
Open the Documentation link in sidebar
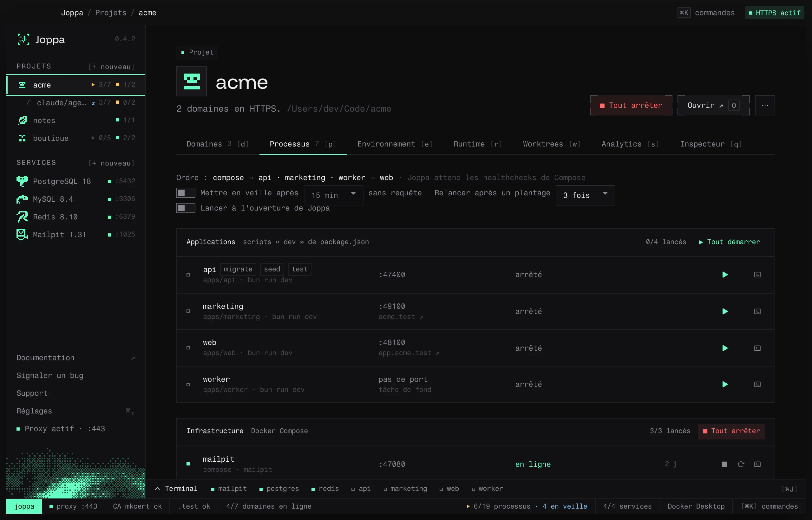76,358
